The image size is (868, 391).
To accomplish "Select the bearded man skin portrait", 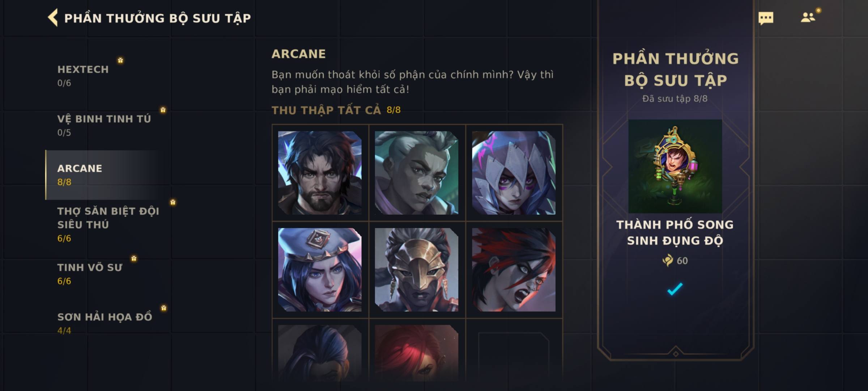I will pyautogui.click(x=320, y=173).
